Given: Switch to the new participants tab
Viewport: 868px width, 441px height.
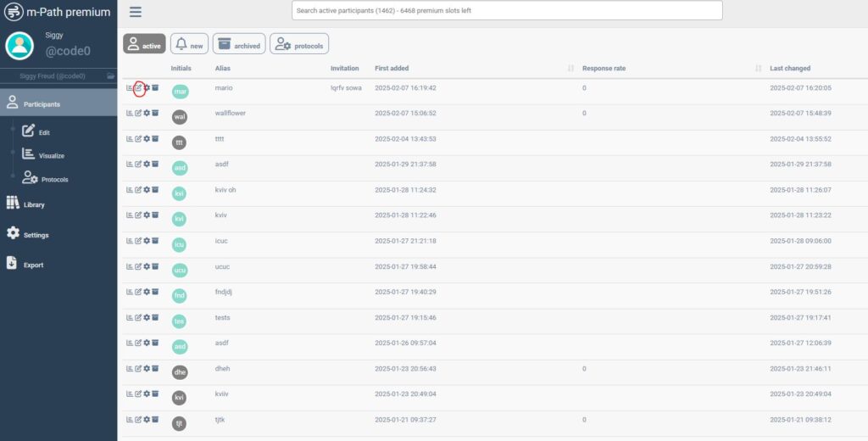Looking at the screenshot, I should [190, 44].
